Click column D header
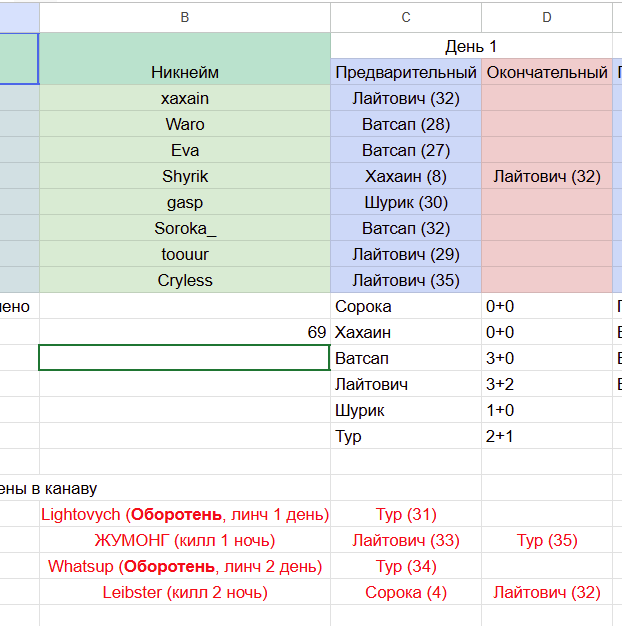The image size is (622, 626). pyautogui.click(x=547, y=17)
